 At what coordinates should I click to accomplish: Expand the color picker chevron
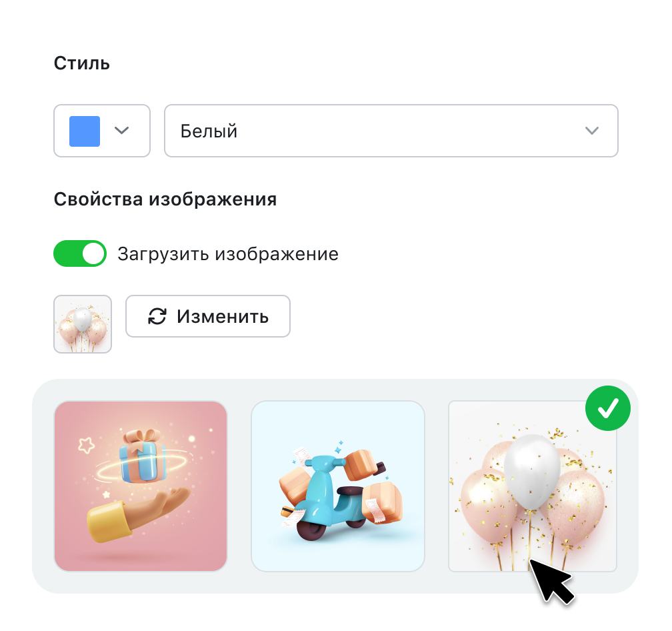[122, 130]
